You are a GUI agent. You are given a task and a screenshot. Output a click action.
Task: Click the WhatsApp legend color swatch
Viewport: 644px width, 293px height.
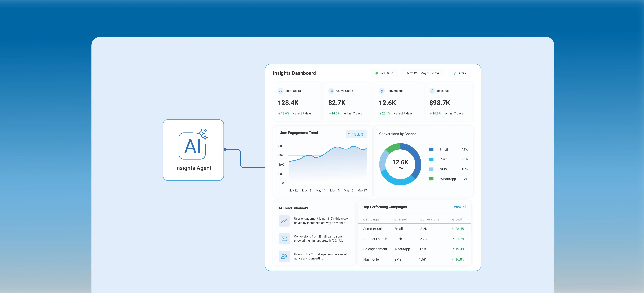tap(431, 179)
